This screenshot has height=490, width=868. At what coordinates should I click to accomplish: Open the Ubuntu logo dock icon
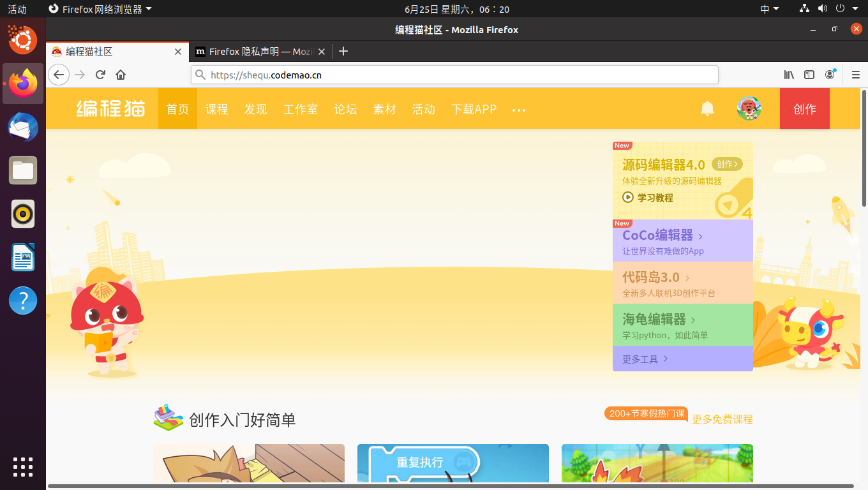click(x=23, y=39)
